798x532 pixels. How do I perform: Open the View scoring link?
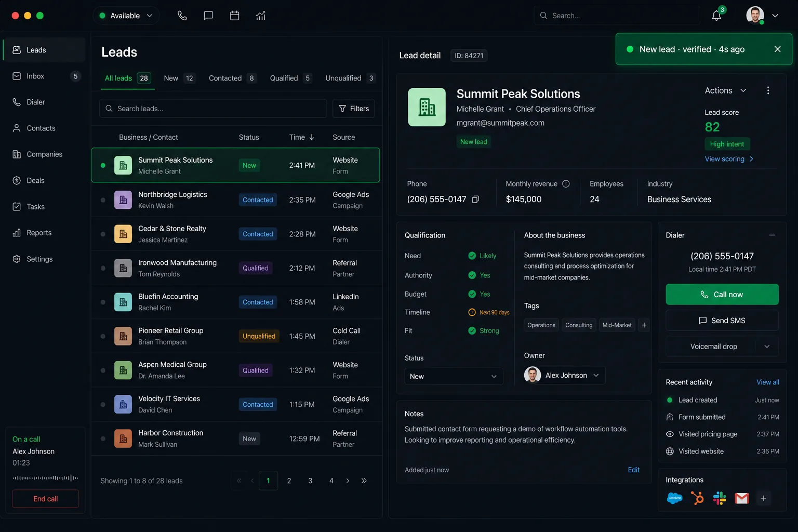point(729,159)
